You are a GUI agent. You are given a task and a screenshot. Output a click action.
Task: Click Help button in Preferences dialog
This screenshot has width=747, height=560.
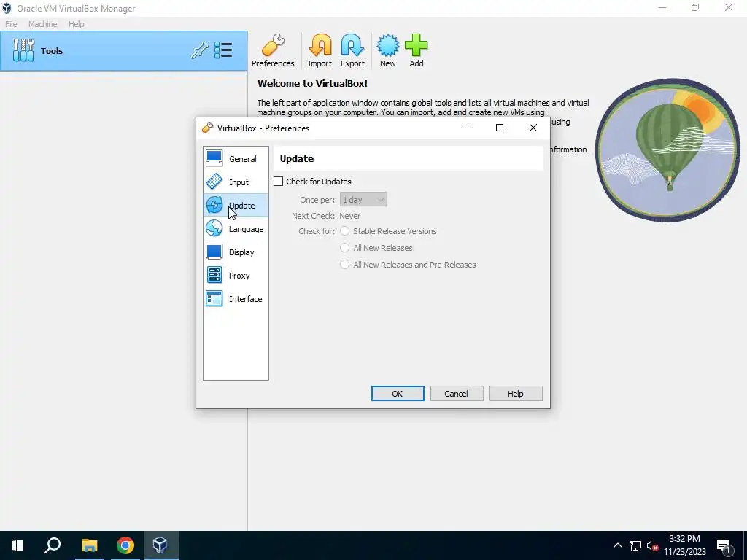[516, 393]
